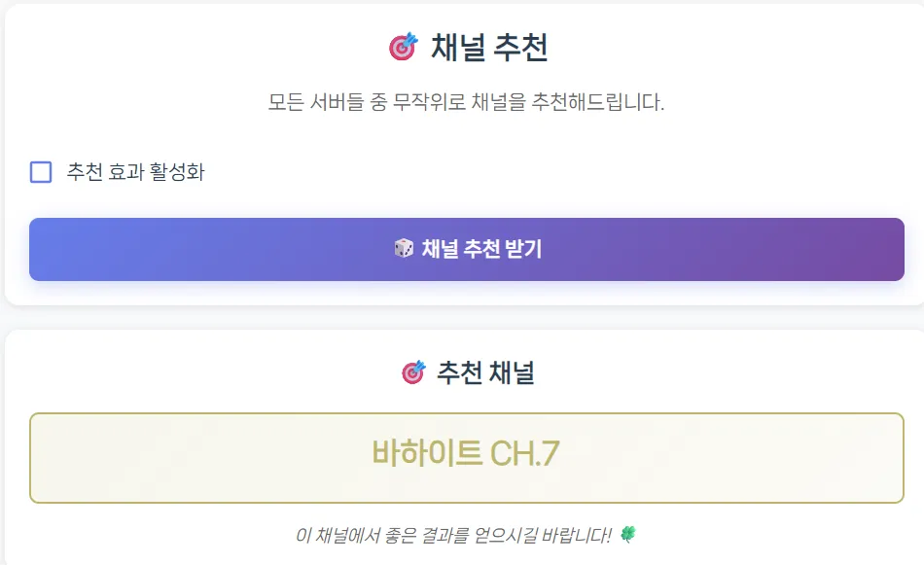Click the 이 채널에서 좋은 결과를 message
Screen dimensions: 924x565
pos(389,535)
